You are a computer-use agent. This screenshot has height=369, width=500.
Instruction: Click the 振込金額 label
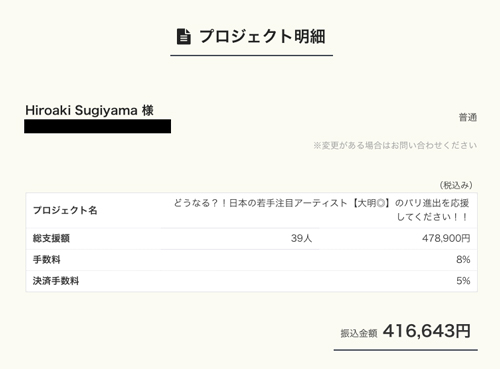pos(359,333)
